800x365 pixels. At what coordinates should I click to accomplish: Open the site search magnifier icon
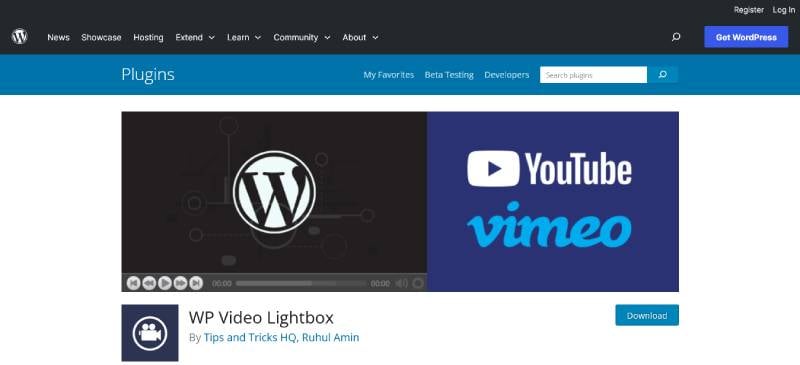click(x=676, y=37)
